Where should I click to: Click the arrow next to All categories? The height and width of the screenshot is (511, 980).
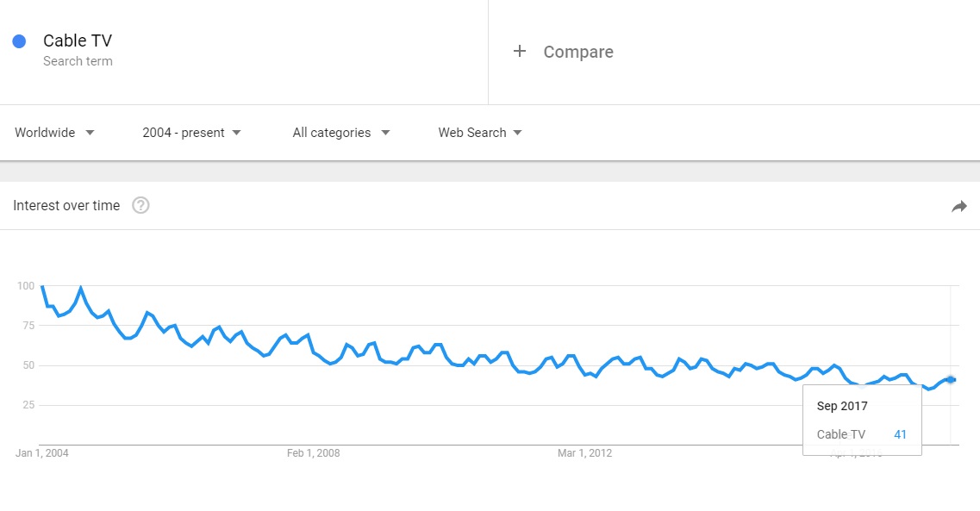385,133
